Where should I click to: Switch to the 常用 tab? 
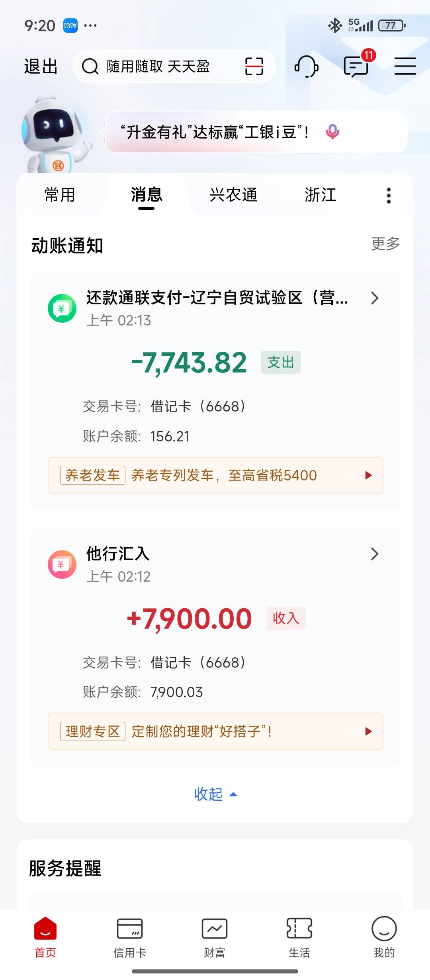(60, 195)
